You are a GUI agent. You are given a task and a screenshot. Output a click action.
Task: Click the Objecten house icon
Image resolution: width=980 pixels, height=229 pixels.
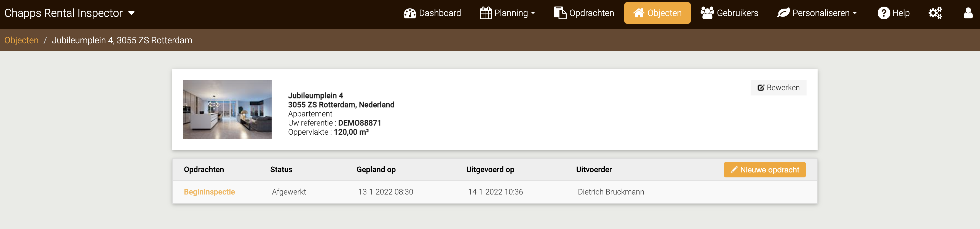(x=638, y=13)
